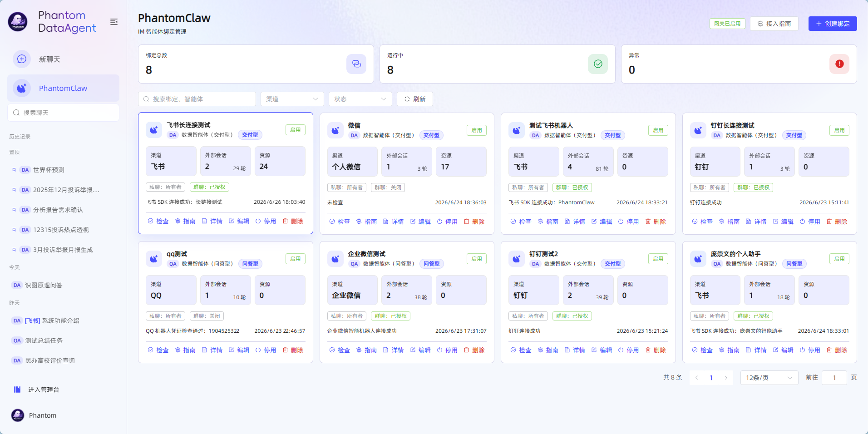Open the 渠道 filter dropdown
Screen dimensions: 868x434
tap(292, 99)
